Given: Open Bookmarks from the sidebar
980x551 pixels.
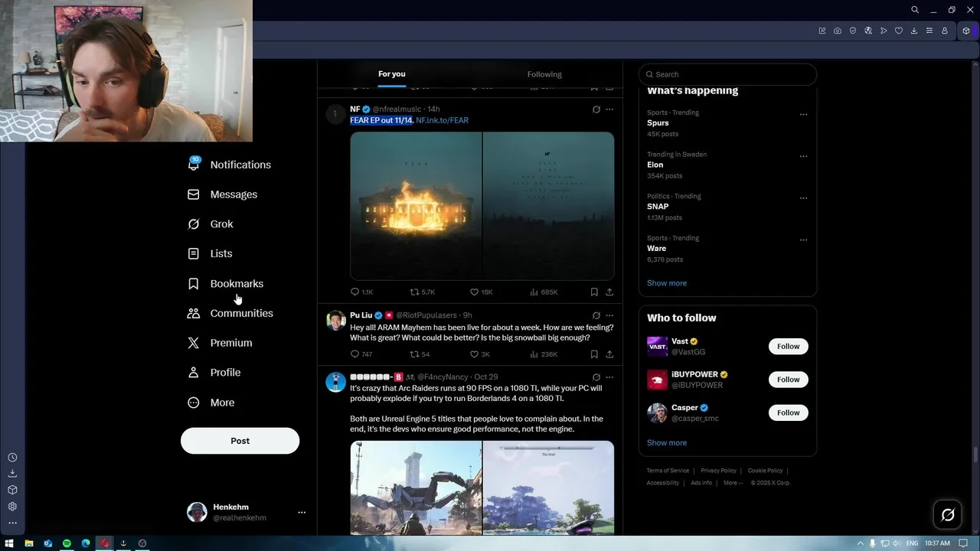Looking at the screenshot, I should (x=225, y=283).
